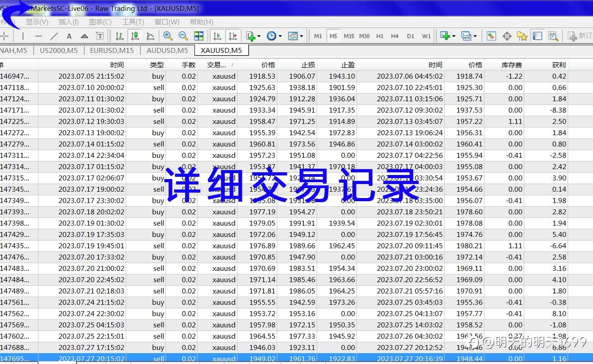
Task: Open the 插入(I) menu
Action: click(68, 22)
